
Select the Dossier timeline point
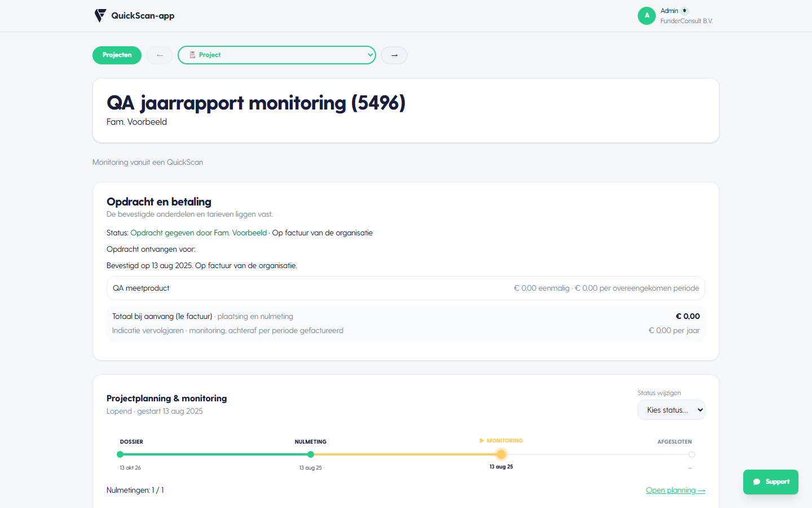[120, 454]
